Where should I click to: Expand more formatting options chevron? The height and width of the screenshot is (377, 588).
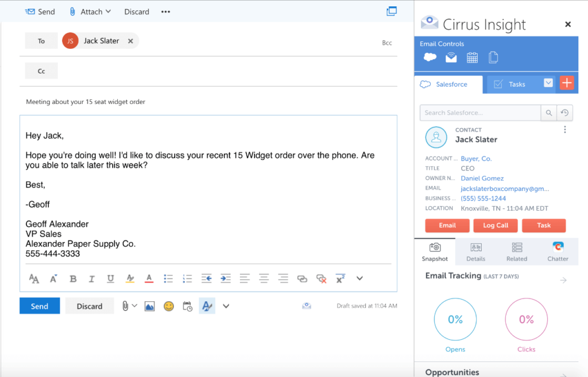coord(359,278)
